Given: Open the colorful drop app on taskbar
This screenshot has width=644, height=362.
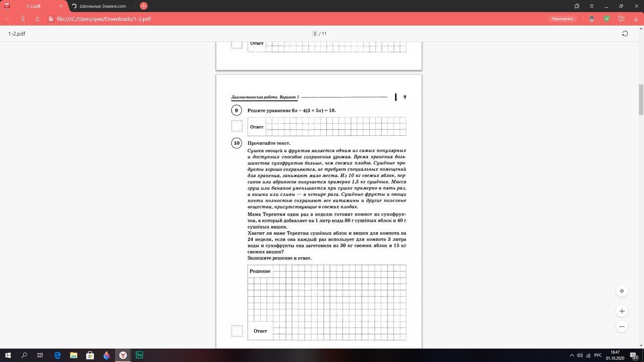Looking at the screenshot, I should (x=106, y=355).
